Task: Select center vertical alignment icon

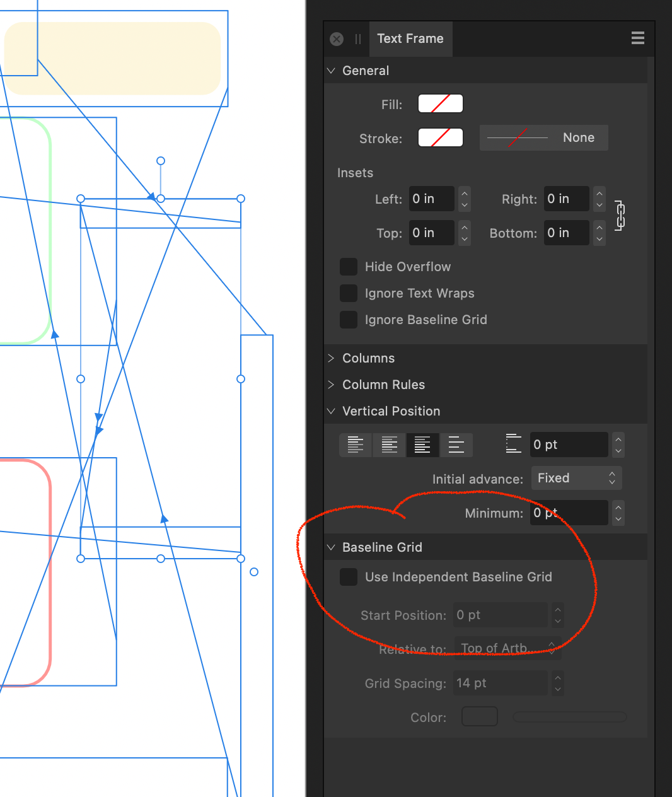Action: [x=390, y=445]
